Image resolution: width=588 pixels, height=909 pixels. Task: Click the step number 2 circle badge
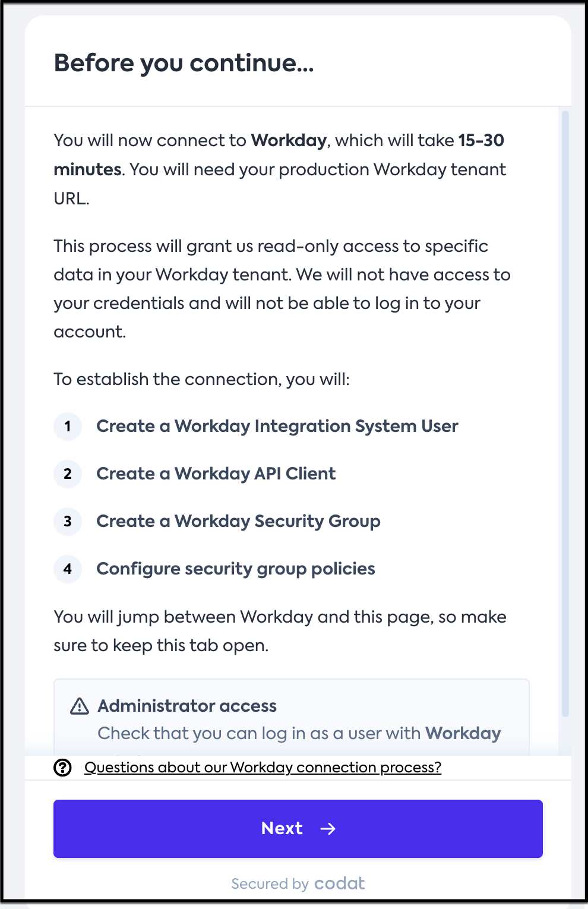pos(68,474)
